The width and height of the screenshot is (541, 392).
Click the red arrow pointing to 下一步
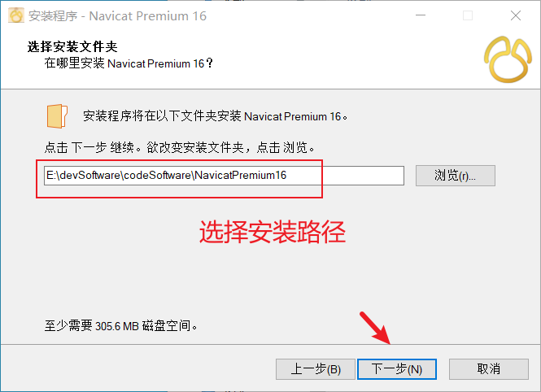[375, 328]
